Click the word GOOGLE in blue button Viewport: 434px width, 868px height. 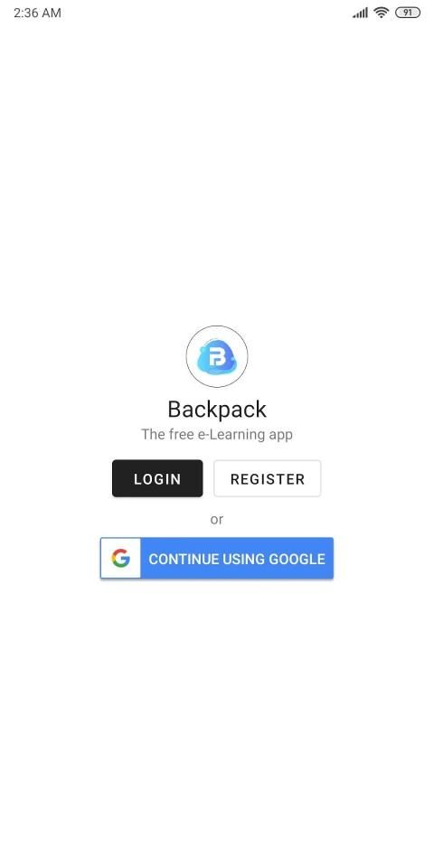(297, 559)
